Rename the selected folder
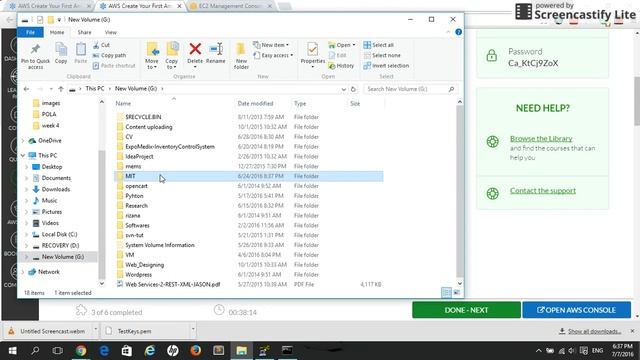Screen dimensions: 640x360 (216, 53)
